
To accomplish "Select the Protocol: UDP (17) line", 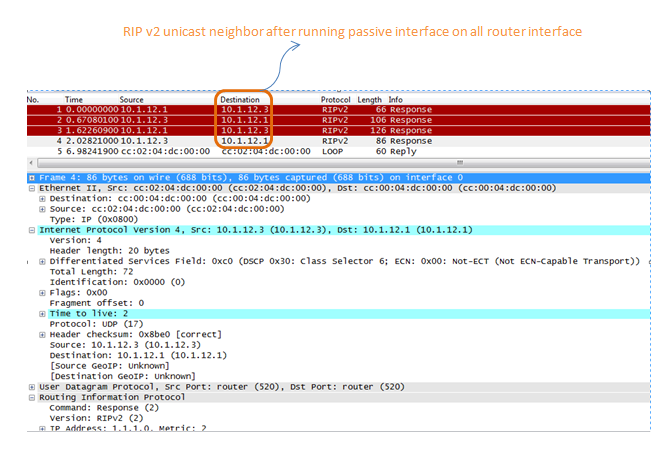I will pos(96,324).
